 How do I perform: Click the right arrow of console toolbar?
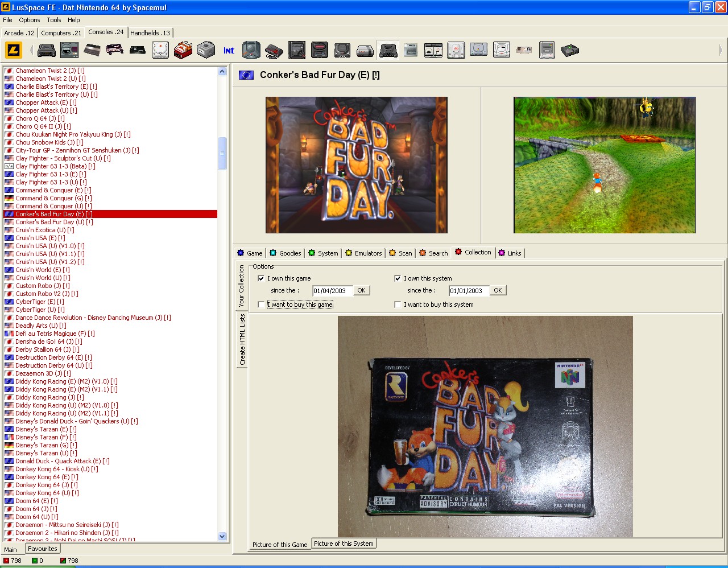click(x=720, y=50)
